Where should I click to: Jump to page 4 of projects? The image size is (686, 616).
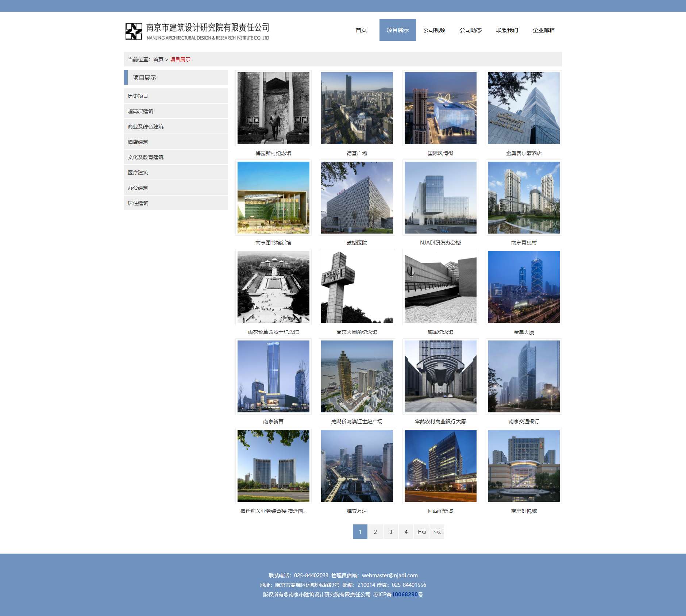(406, 532)
